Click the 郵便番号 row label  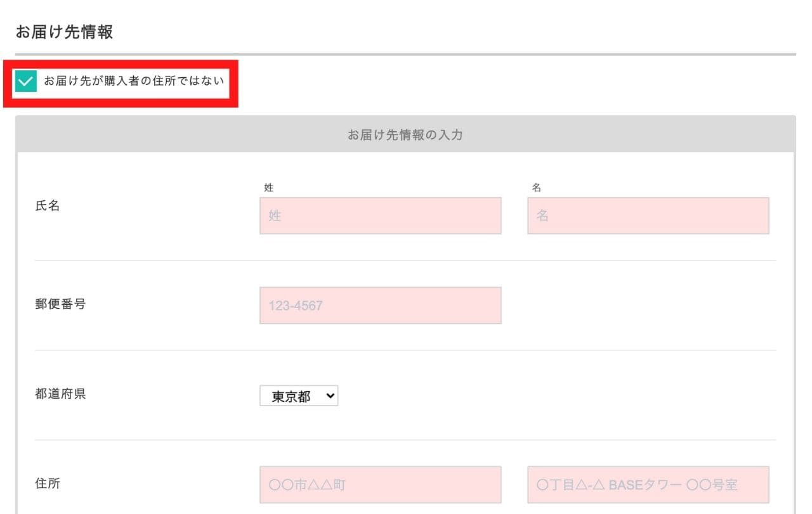coord(60,304)
